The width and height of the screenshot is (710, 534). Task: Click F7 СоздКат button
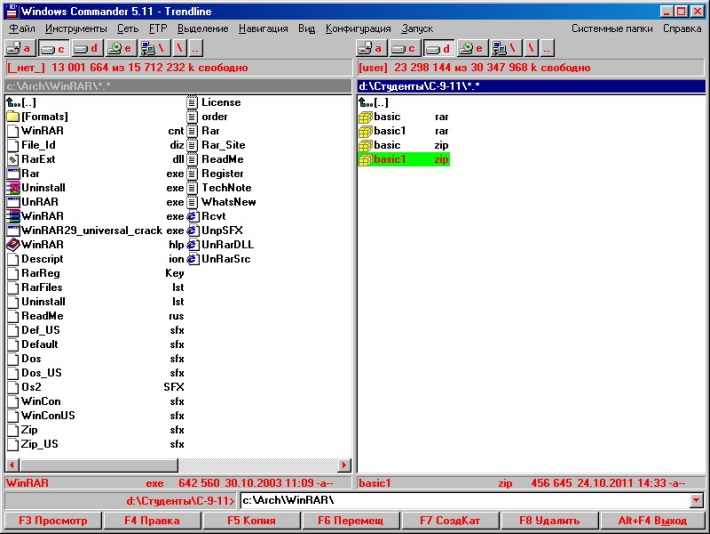(x=450, y=521)
